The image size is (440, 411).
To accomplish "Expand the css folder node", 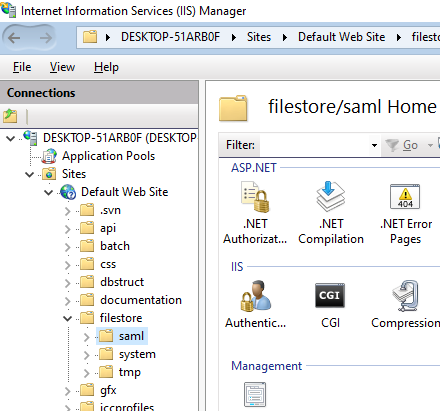I will (68, 265).
